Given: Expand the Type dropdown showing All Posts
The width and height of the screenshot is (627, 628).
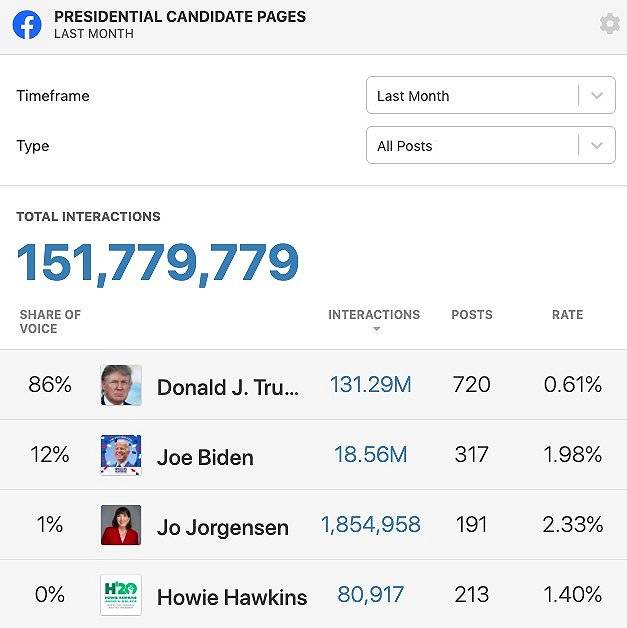Looking at the screenshot, I should click(x=490, y=146).
